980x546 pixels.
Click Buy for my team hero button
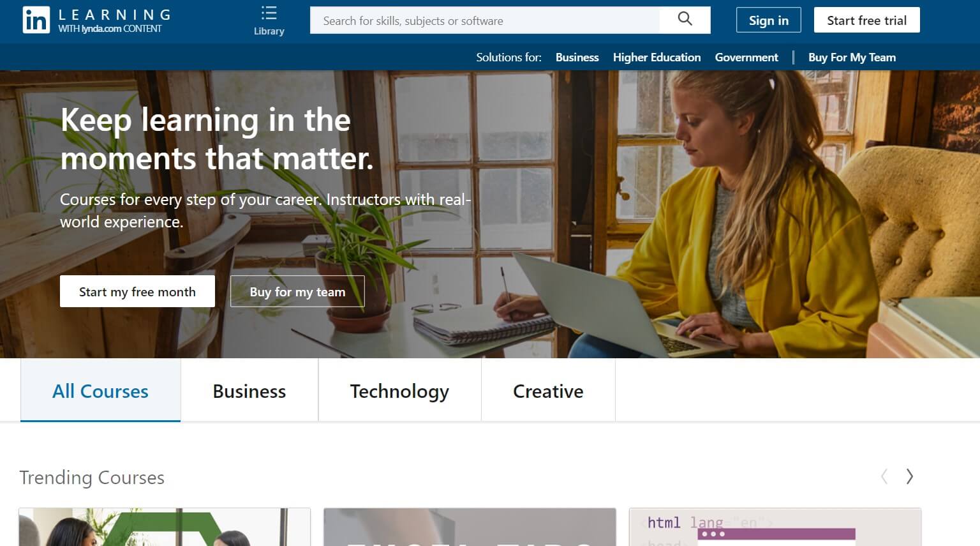click(297, 291)
